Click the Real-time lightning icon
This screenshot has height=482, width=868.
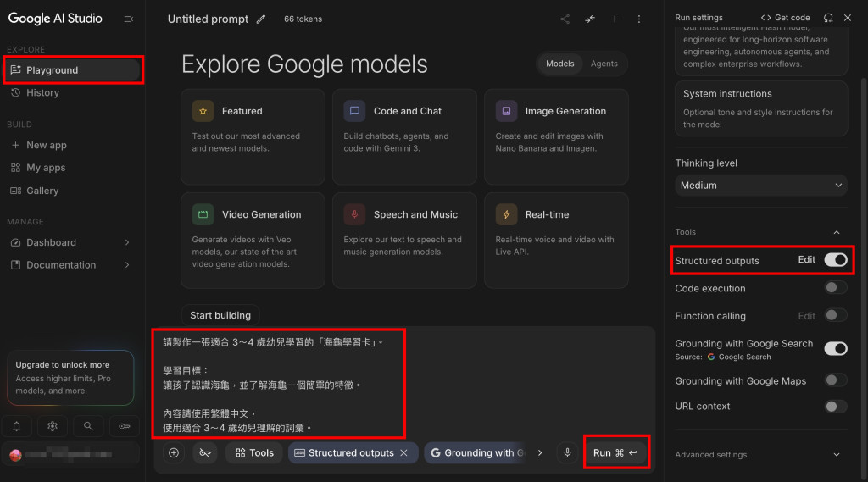pyautogui.click(x=506, y=214)
